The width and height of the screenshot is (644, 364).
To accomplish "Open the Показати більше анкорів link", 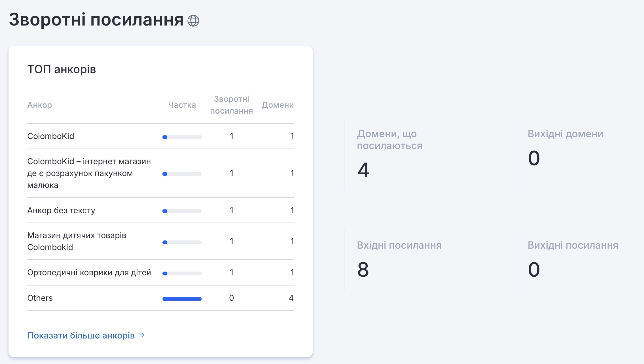I will (81, 335).
